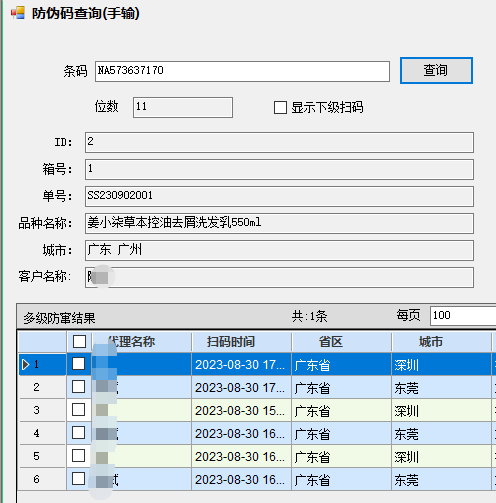Toggle the select-all checkbox in grid header
This screenshot has height=503, width=496.
click(x=79, y=342)
